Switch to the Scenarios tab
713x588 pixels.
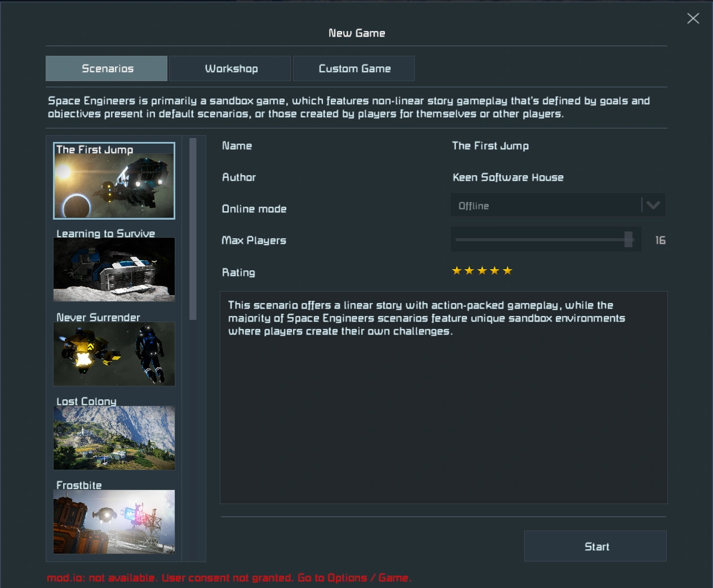[107, 68]
